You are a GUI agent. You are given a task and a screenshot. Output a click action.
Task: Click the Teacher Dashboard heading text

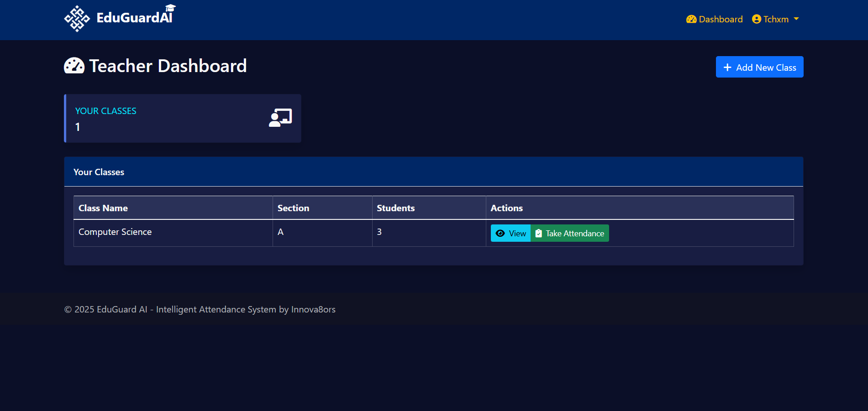168,66
